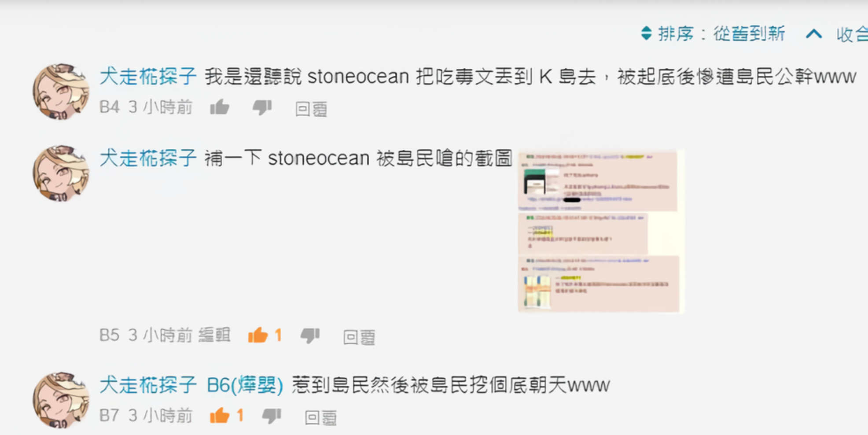Dislike comment B7 with thumbs down
The image size is (868, 435).
coord(272,416)
